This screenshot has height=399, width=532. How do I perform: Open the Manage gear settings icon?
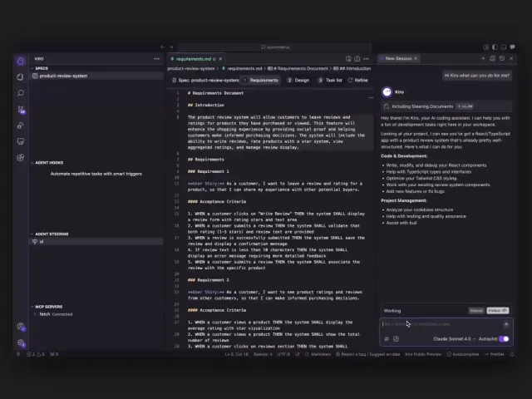click(x=21, y=343)
